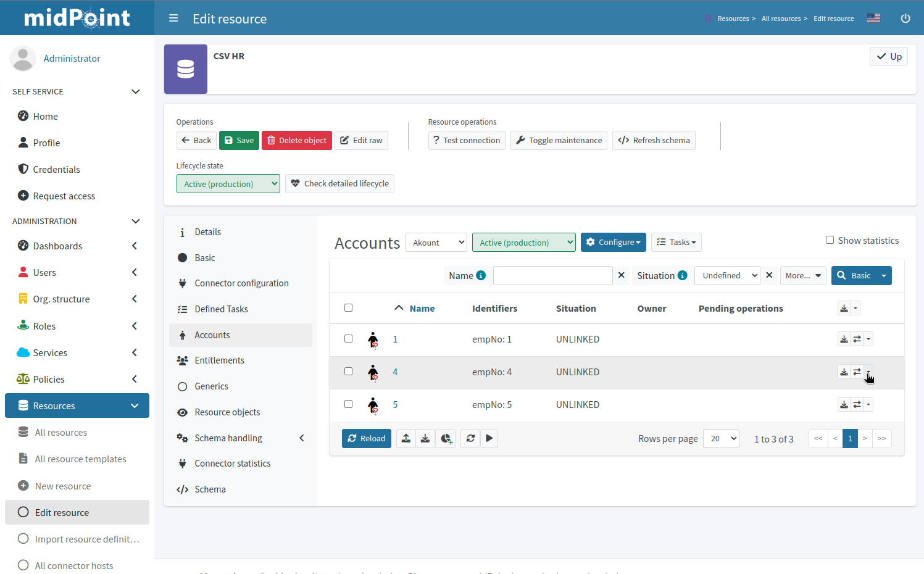Clear the Name search field with X
This screenshot has height=574, width=924.
pos(622,275)
